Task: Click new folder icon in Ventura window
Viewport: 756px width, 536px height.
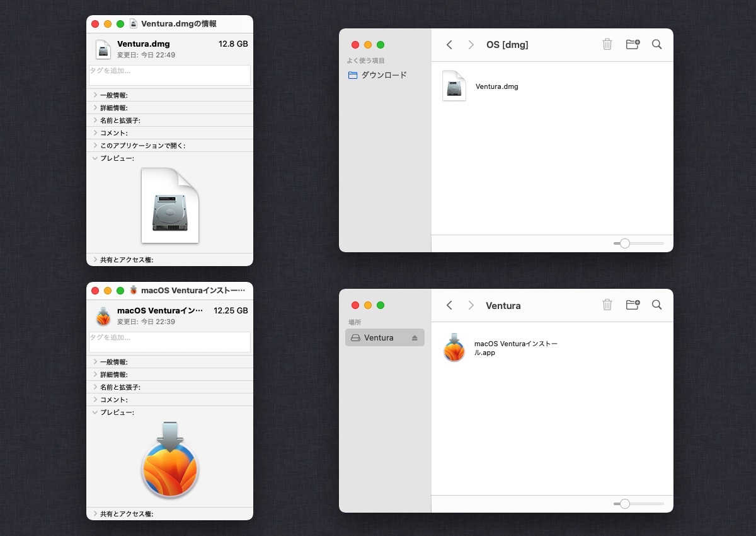Action: (633, 305)
